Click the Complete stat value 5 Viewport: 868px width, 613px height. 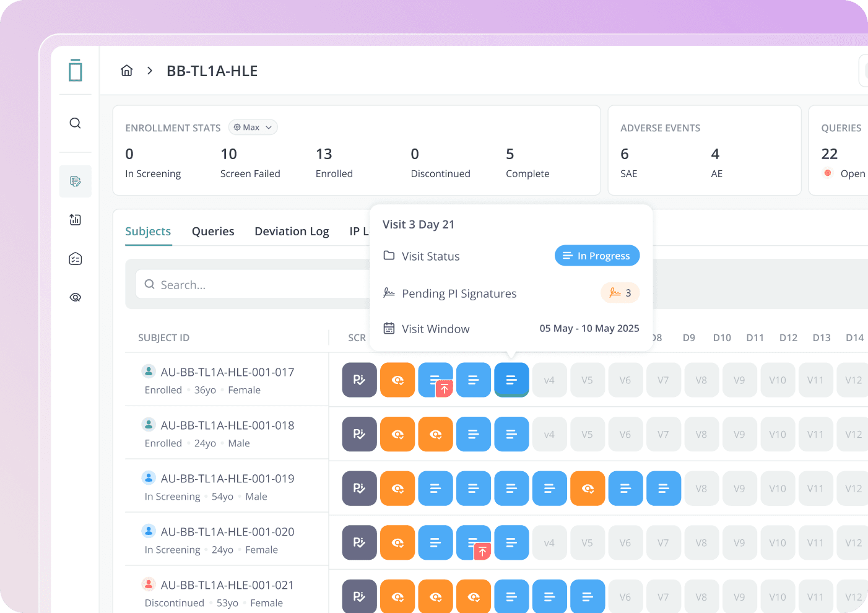pyautogui.click(x=510, y=154)
